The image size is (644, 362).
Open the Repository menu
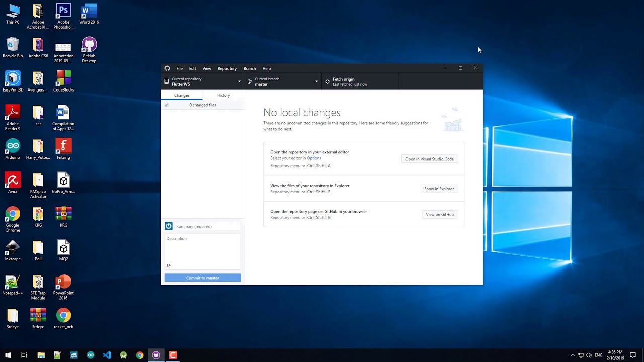pyautogui.click(x=227, y=68)
